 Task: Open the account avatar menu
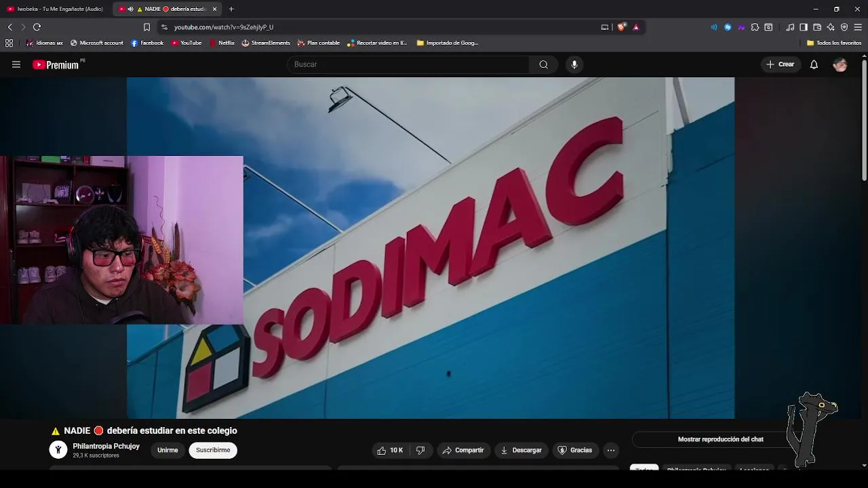[x=840, y=64]
